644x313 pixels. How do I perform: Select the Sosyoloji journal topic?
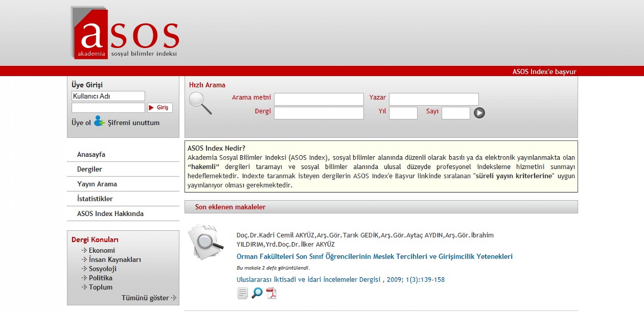[x=102, y=269]
